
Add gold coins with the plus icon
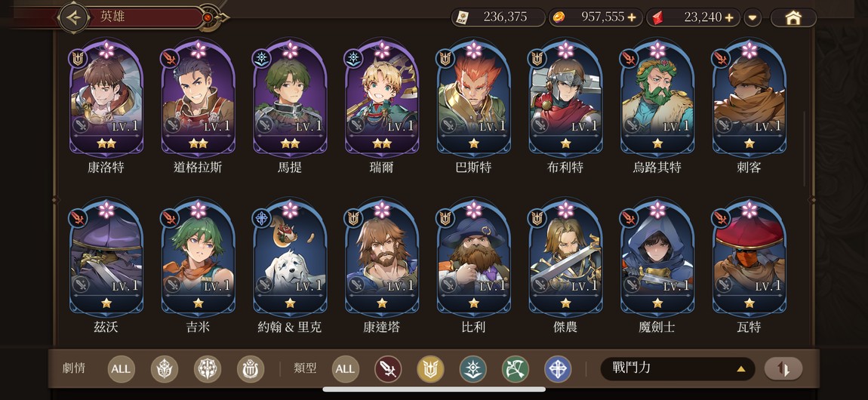point(632,17)
